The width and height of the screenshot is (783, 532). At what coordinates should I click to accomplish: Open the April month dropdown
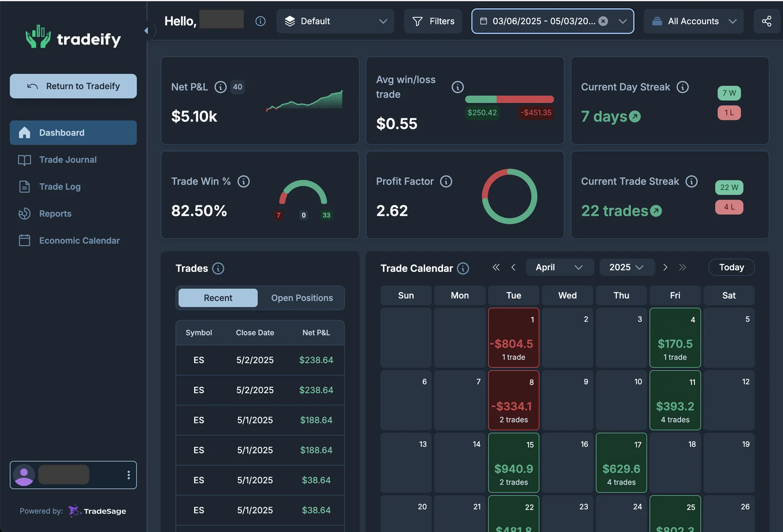point(560,267)
